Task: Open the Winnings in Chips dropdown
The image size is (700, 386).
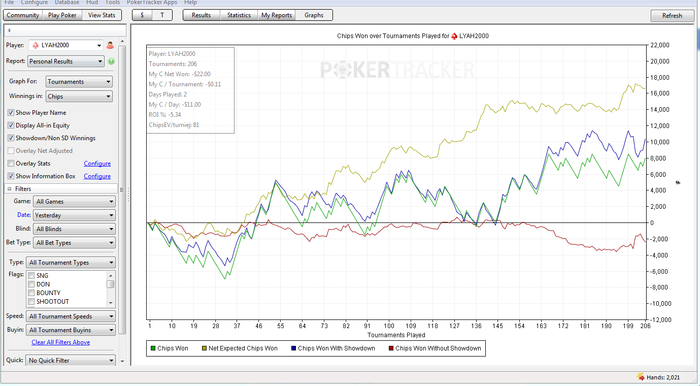Action: [79, 96]
